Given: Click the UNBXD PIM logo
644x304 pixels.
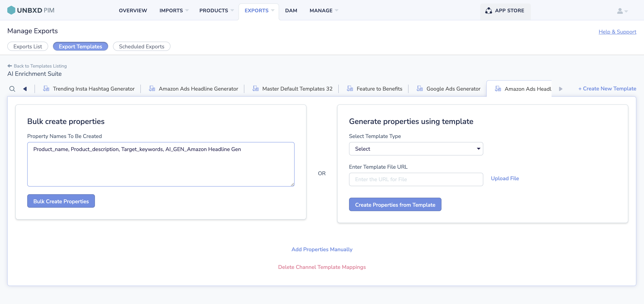Looking at the screenshot, I should point(30,10).
